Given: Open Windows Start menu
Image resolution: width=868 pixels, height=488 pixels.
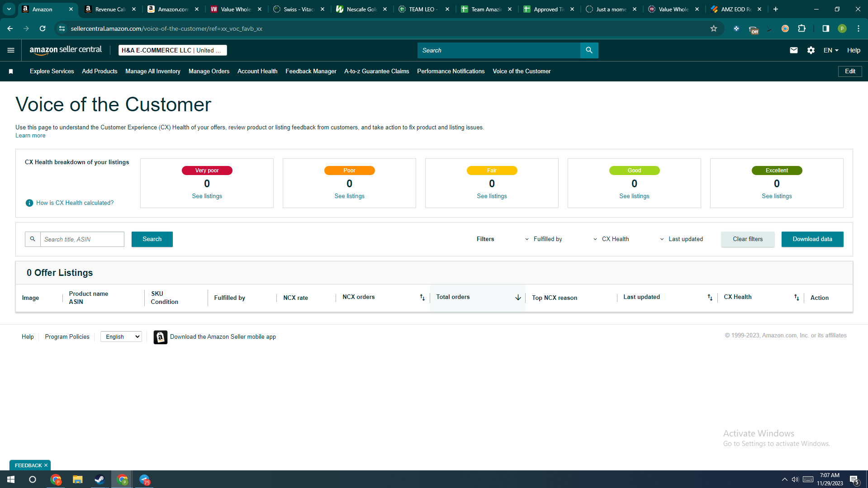Looking at the screenshot, I should click(11, 479).
